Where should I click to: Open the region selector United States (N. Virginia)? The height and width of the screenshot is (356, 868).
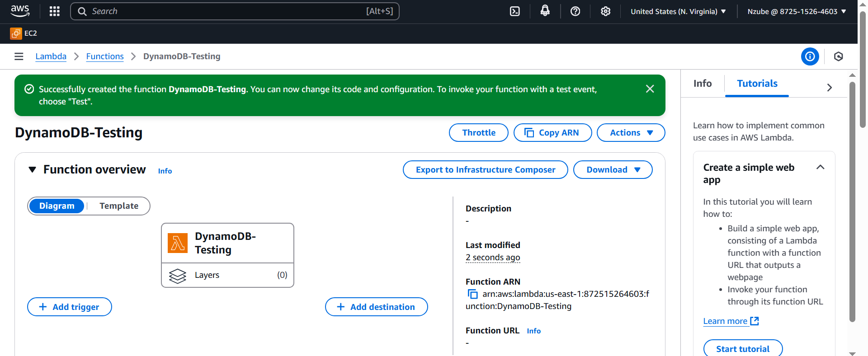click(x=678, y=11)
